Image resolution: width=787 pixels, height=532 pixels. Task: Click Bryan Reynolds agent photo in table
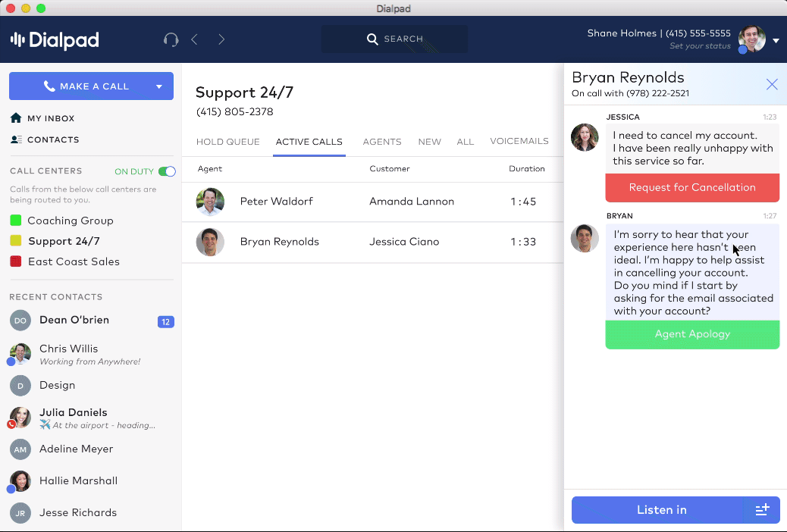pos(210,242)
